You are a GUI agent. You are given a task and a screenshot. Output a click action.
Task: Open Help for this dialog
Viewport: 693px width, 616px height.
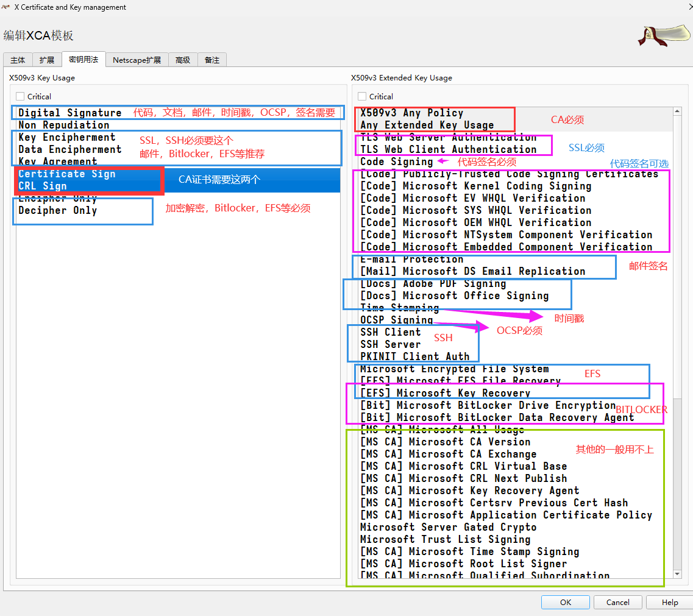670,602
